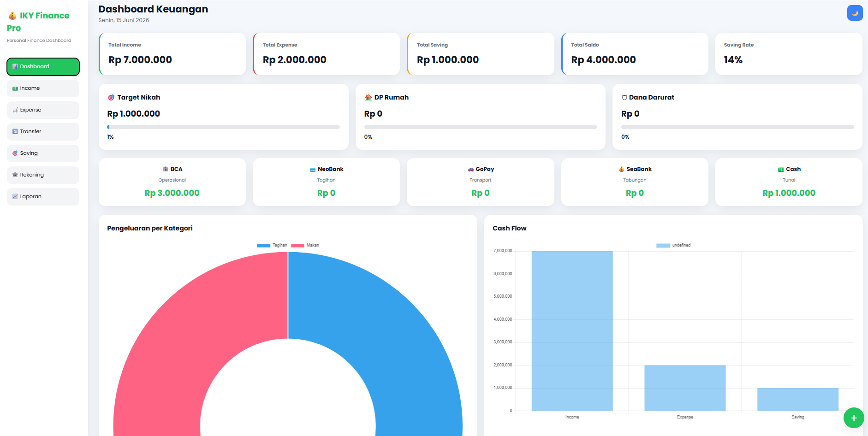
Task: Click the Dashboard Keuangan heading
Action: click(x=153, y=9)
